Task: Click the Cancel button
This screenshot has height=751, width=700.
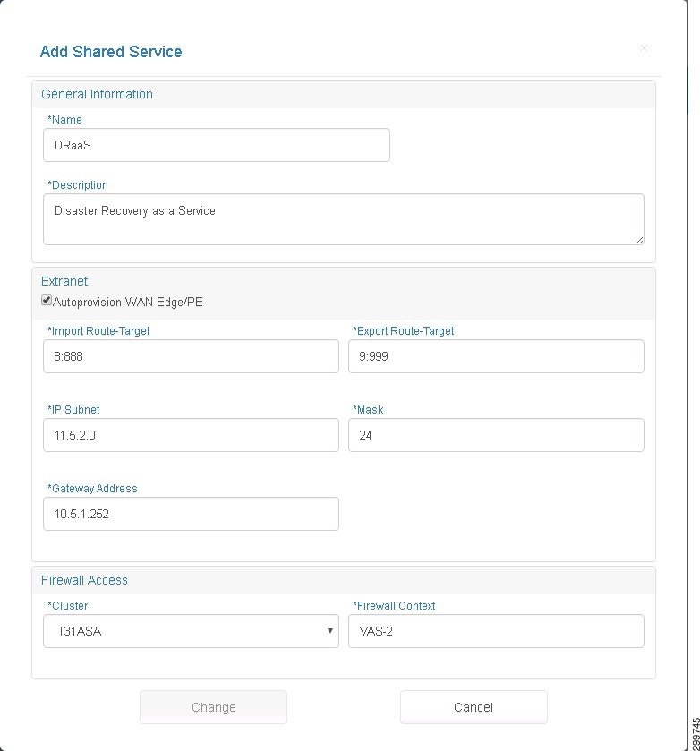Action: [474, 707]
